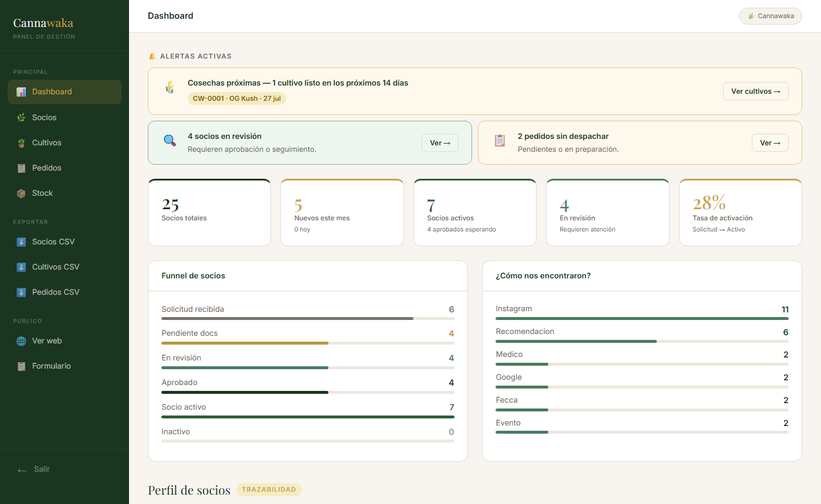This screenshot has width=821, height=504.
Task: Click the Instagram source bar
Action: point(642,318)
